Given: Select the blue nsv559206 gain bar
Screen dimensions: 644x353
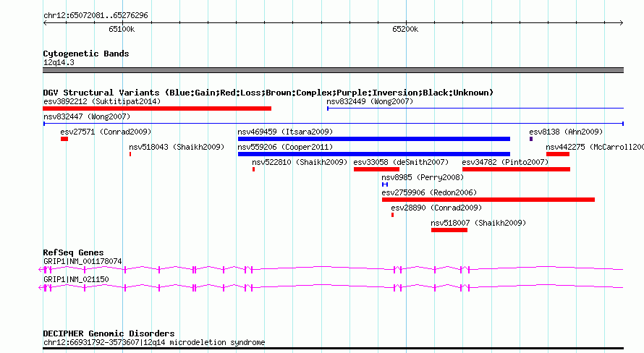Looking at the screenshot, I should (x=374, y=154).
